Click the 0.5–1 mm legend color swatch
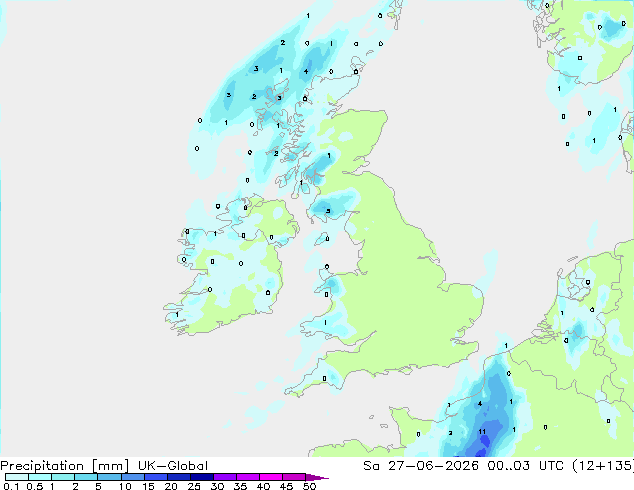634x490 pixels. point(40,477)
